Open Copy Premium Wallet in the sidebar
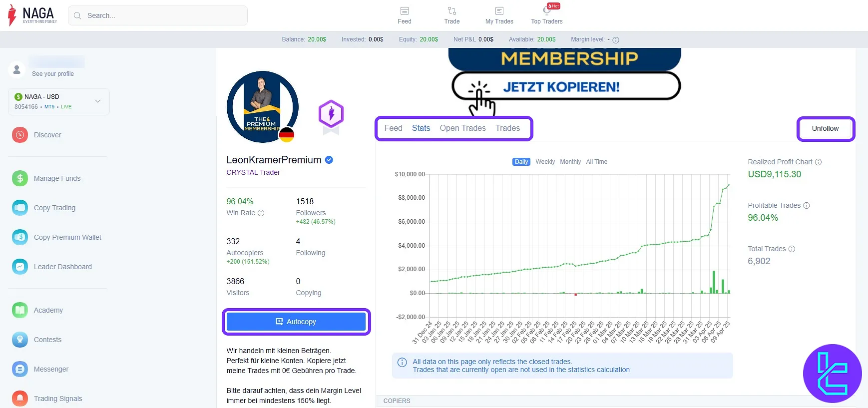Screen dimensions: 868x408 pyautogui.click(x=67, y=237)
